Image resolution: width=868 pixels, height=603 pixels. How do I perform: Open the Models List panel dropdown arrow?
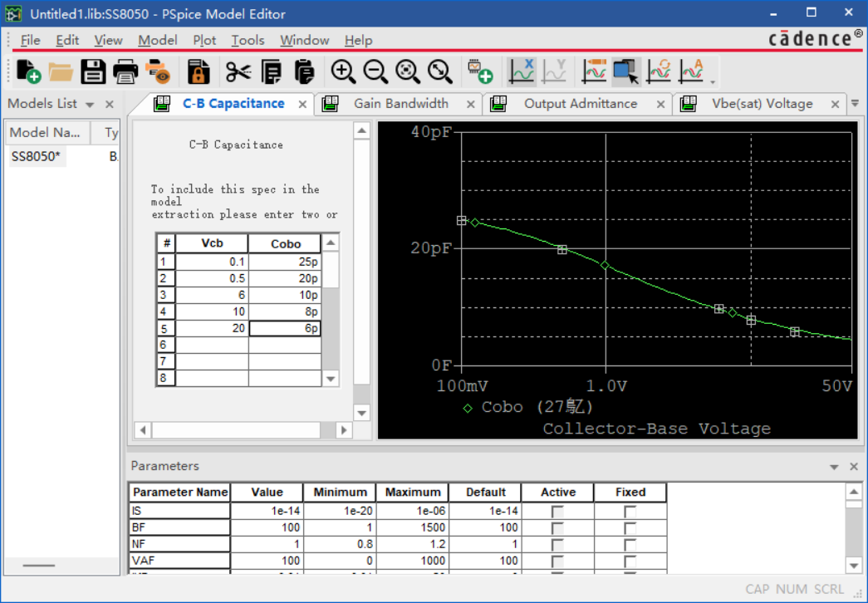coord(90,104)
